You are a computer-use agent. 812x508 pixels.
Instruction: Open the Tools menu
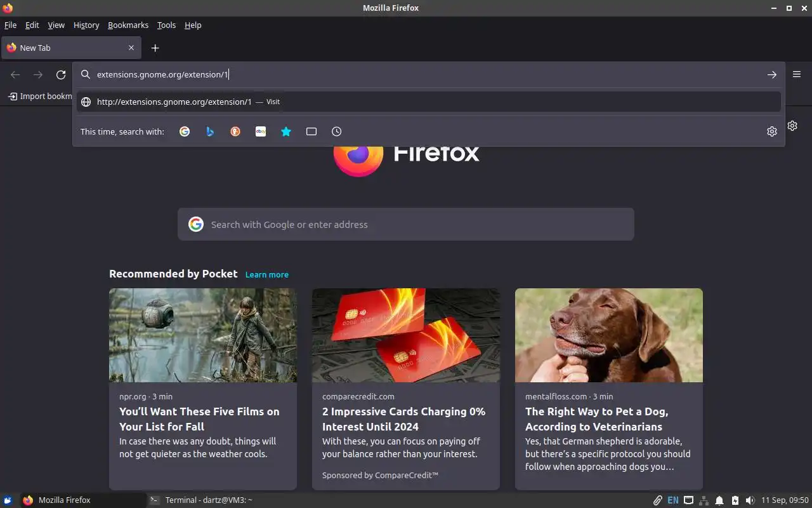tap(166, 25)
